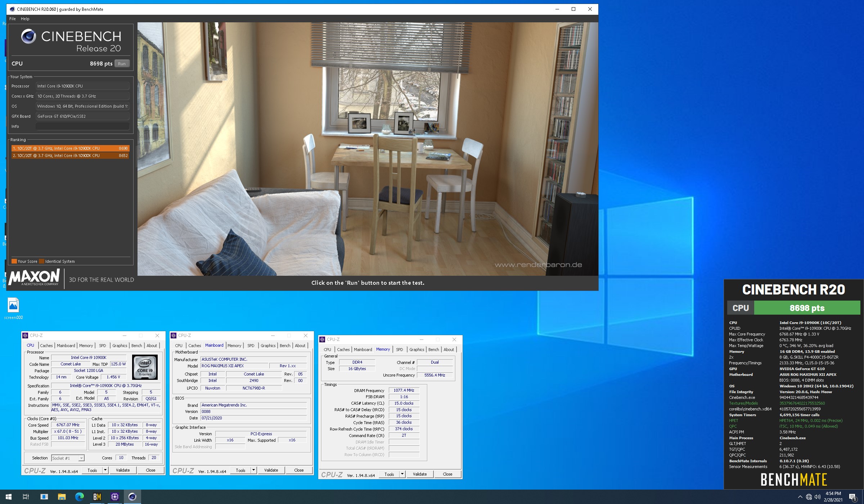Open File Explorer from the taskbar

[x=62, y=497]
